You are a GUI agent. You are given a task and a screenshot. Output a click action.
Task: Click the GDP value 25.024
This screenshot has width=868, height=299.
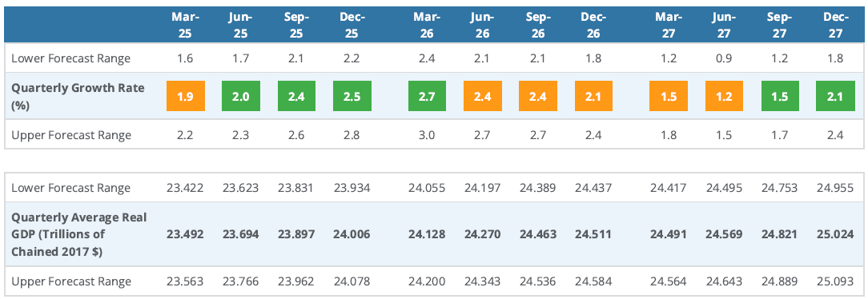[x=835, y=233]
